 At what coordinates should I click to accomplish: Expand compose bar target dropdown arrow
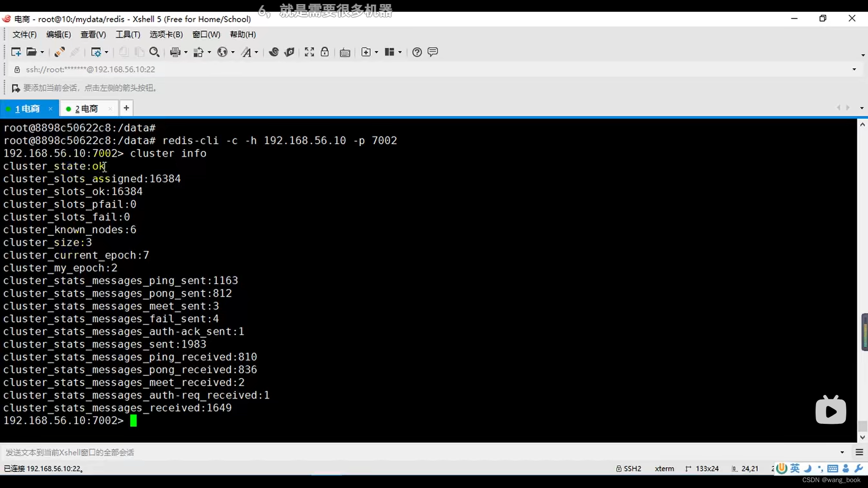pyautogui.click(x=842, y=452)
